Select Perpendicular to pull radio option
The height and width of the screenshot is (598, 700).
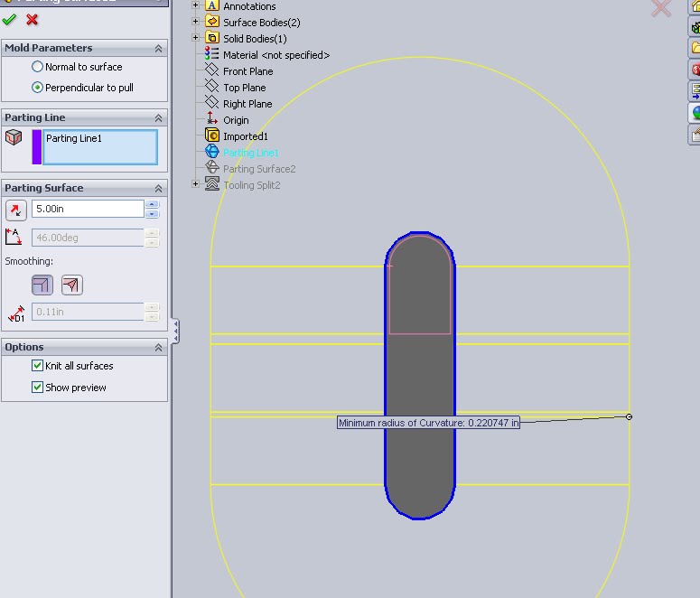(38, 88)
